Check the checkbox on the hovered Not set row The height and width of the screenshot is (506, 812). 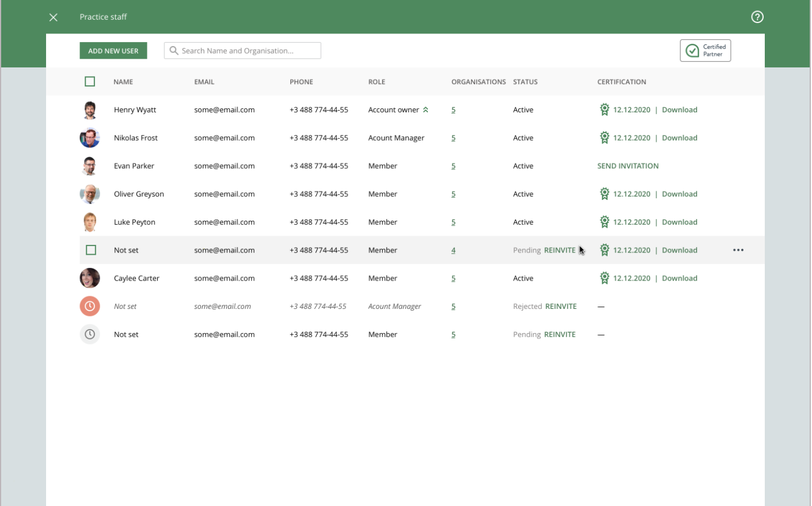pos(91,250)
